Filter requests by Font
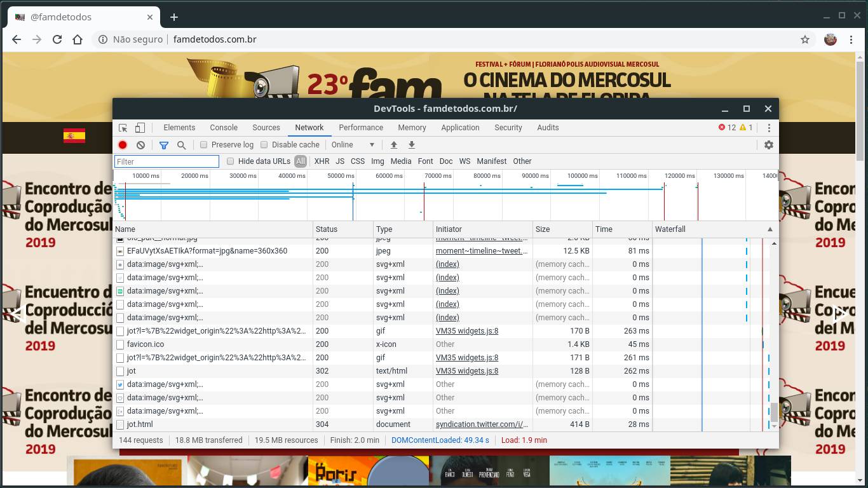Screen dimensions: 868x488 tap(426, 161)
